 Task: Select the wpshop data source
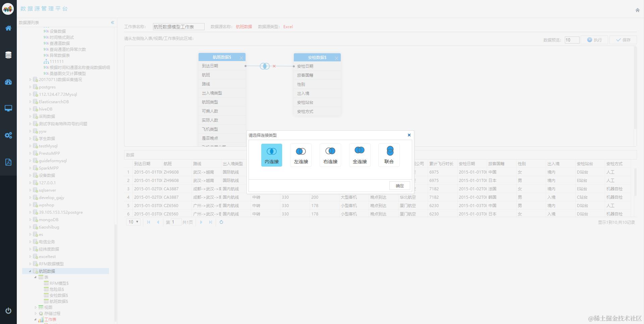[46, 205]
